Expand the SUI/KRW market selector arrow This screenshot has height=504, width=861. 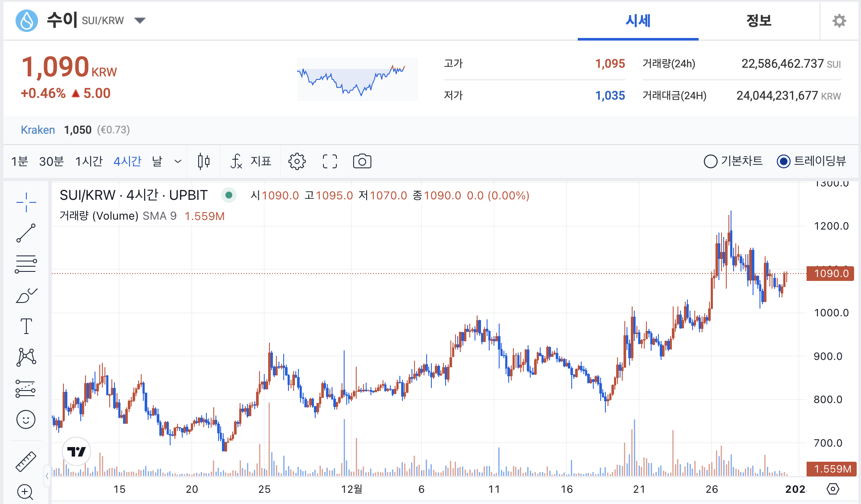(x=139, y=20)
